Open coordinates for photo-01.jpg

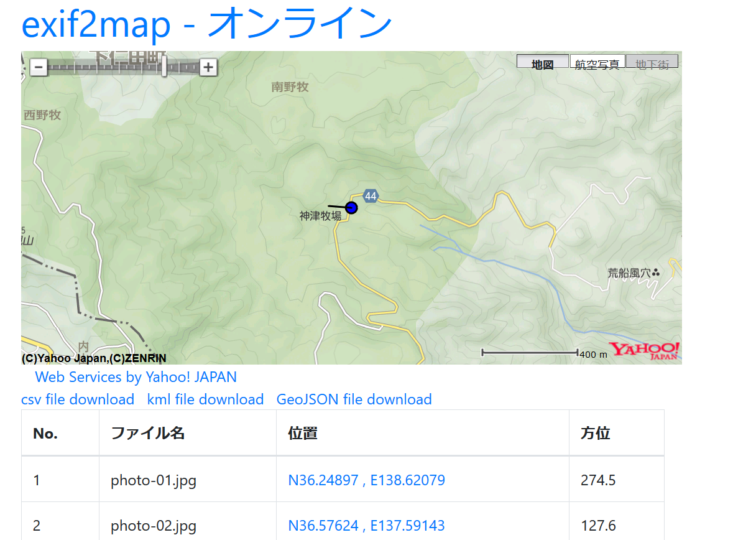[367, 480]
